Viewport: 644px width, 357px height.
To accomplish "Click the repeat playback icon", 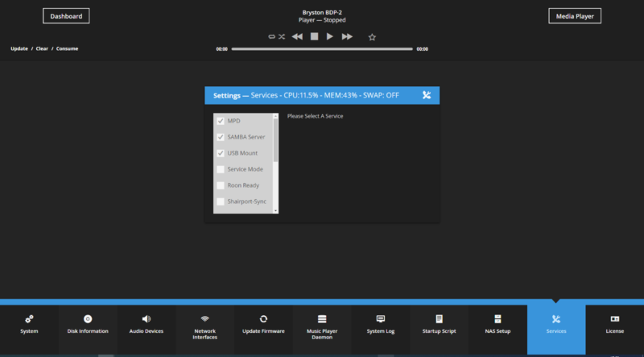I will pyautogui.click(x=272, y=37).
